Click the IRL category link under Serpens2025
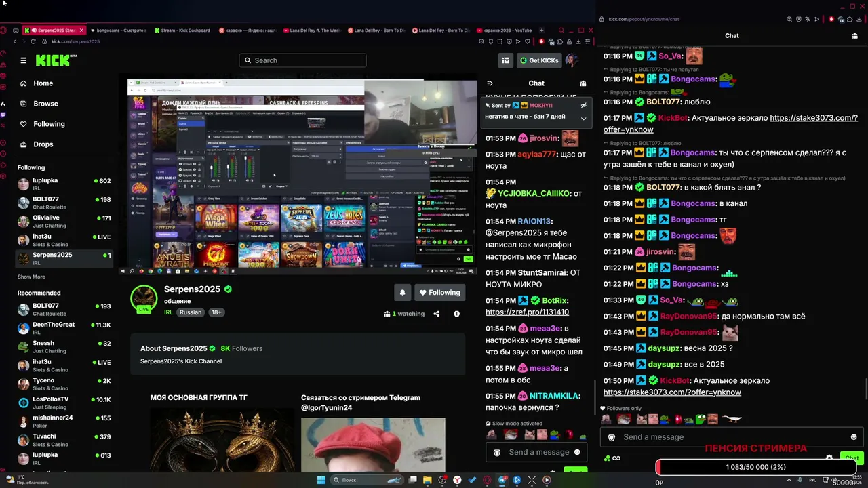The height and width of the screenshot is (488, 868). [x=168, y=312]
